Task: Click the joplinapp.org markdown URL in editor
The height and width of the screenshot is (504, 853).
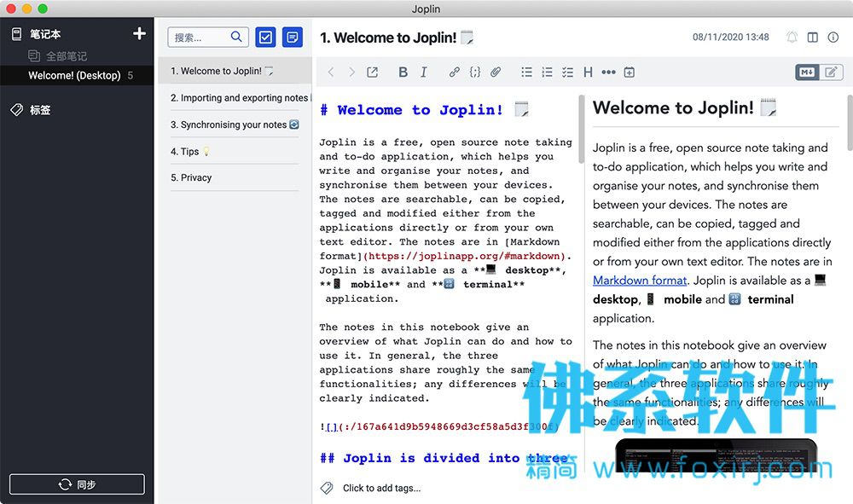Action: pyautogui.click(x=464, y=256)
